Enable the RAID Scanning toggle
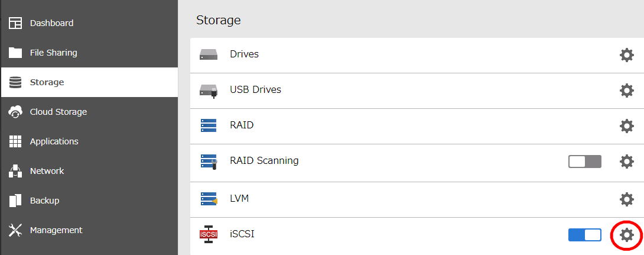 584,162
